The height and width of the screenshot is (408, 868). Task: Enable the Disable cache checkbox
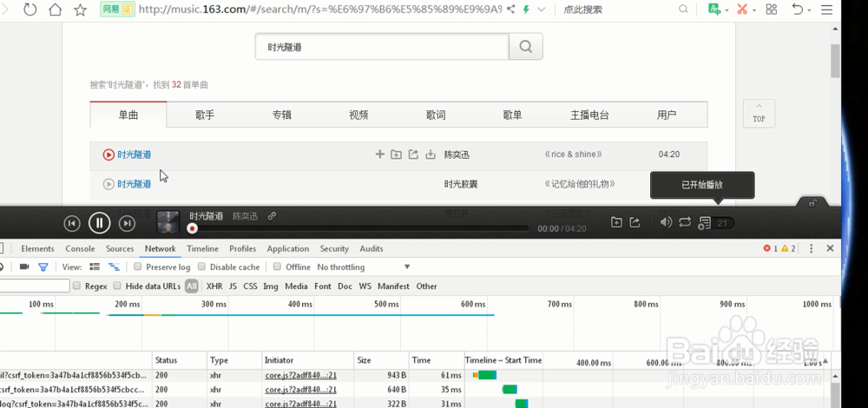point(202,267)
